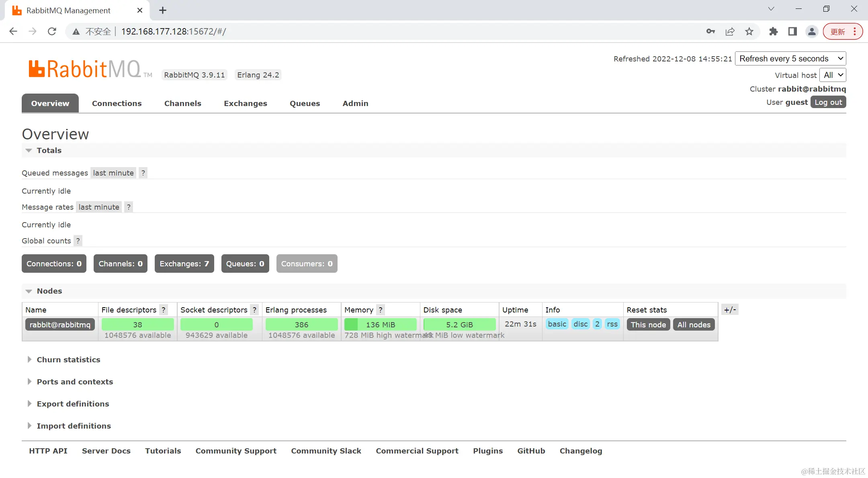Click the Channels: 0 count button

tap(121, 264)
